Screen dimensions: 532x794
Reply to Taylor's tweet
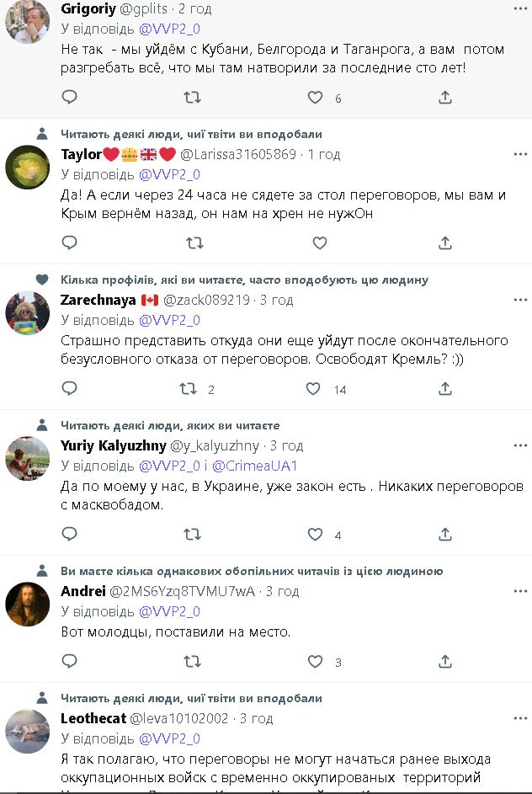coord(70,243)
